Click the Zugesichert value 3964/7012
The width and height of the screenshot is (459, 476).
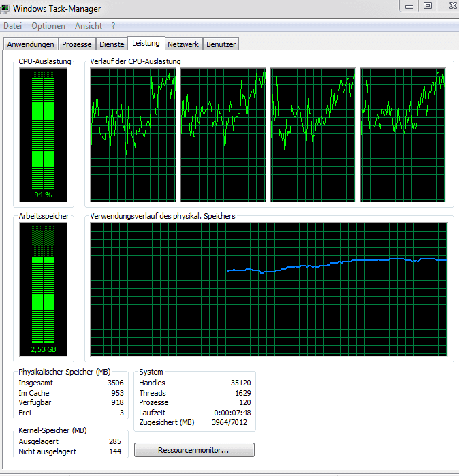229,422
